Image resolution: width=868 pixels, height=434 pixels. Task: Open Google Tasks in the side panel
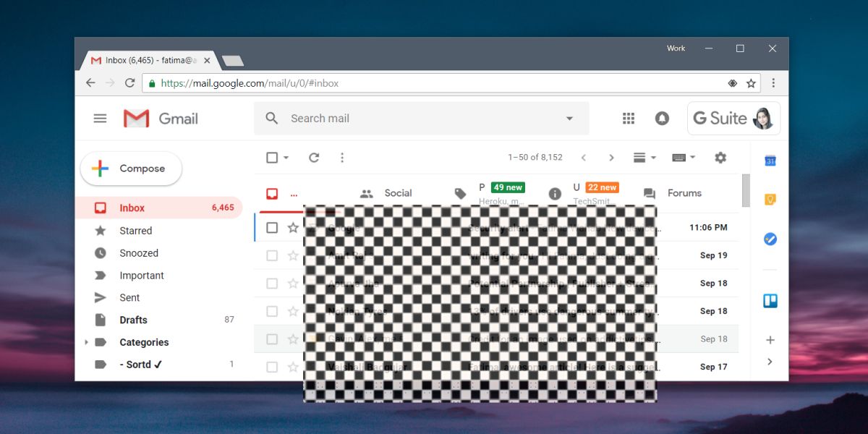[770, 239]
